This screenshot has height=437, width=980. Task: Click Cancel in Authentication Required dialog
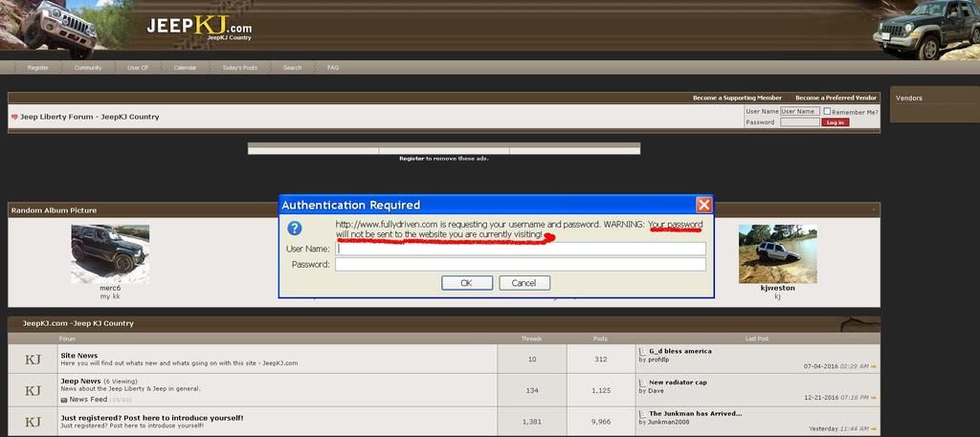pos(524,283)
